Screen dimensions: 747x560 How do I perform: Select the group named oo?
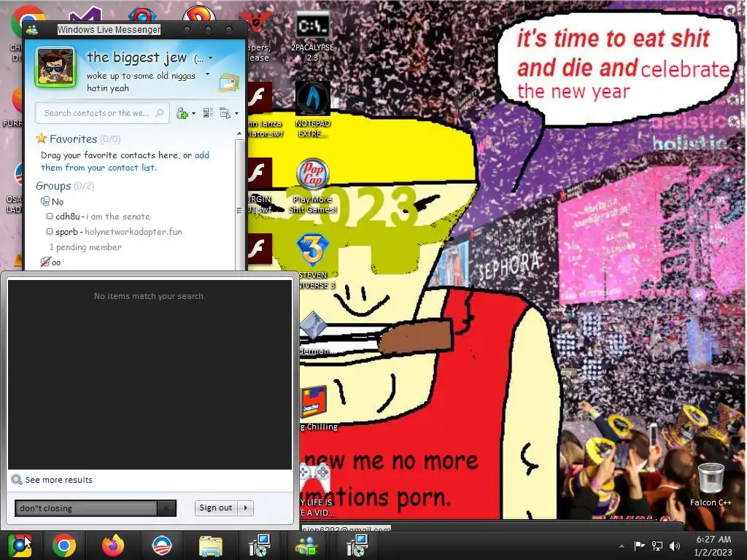click(x=51, y=262)
